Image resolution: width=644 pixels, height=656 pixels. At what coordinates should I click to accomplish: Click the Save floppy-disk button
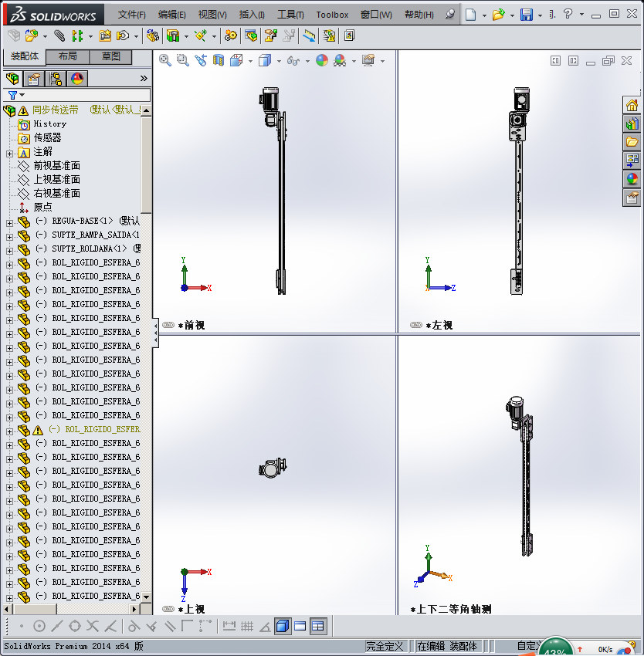pos(527,15)
